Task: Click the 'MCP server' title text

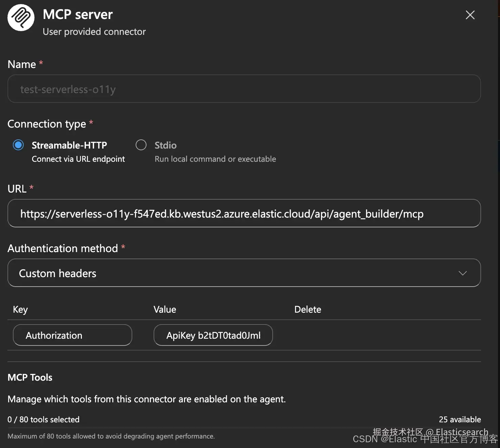Action: 78,15
